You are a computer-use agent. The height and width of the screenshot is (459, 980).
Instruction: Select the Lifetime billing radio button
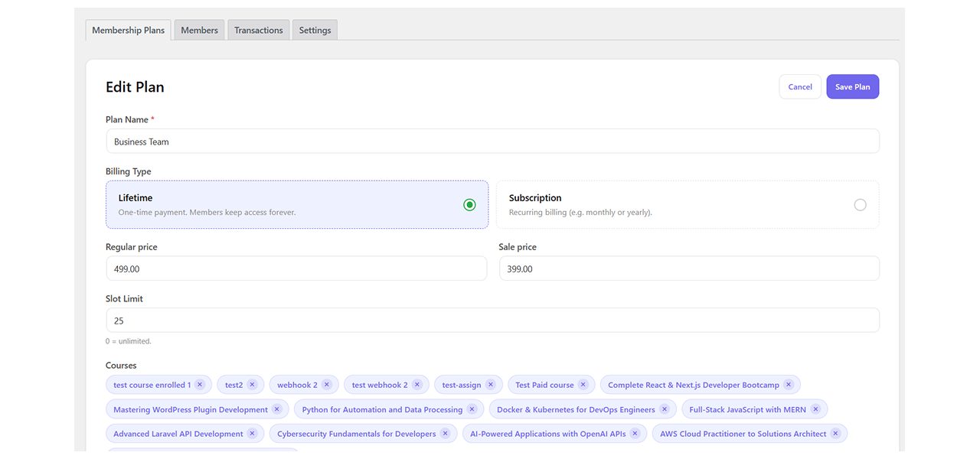(469, 205)
